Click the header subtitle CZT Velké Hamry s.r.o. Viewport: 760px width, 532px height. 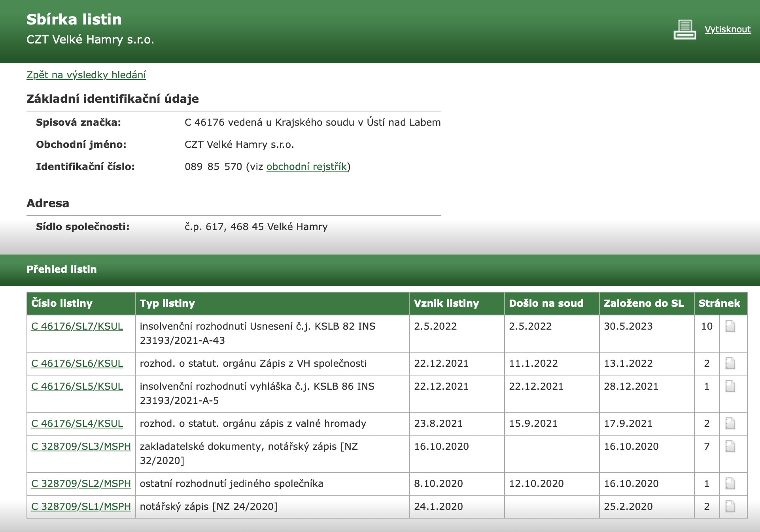click(x=90, y=40)
